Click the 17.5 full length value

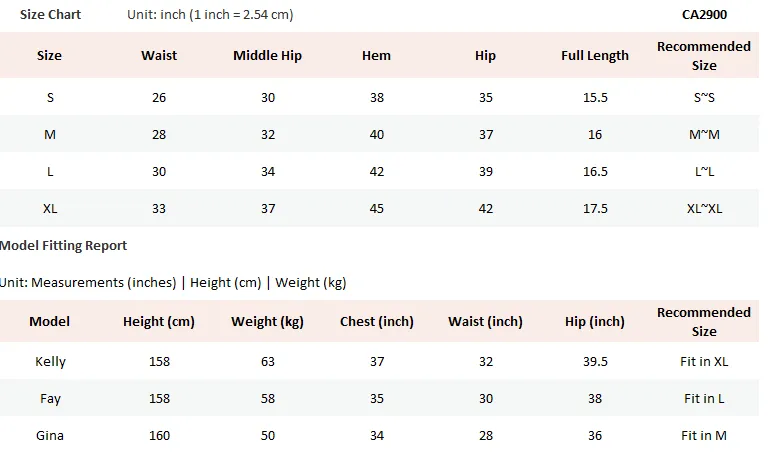point(595,209)
